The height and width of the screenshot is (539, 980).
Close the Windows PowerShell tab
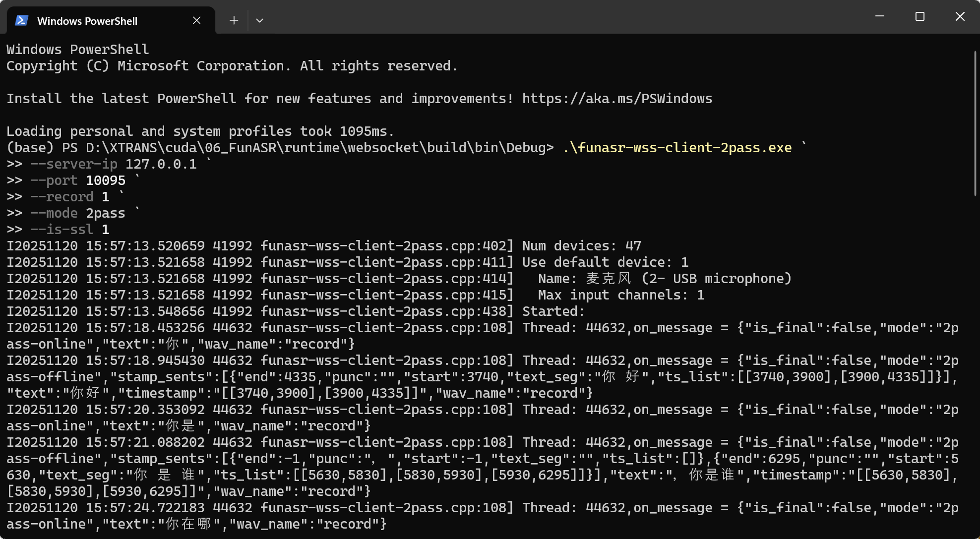tap(196, 20)
